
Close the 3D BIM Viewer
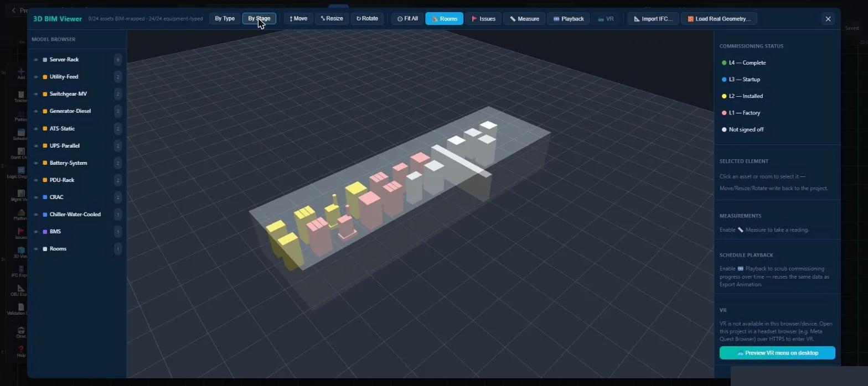(828, 19)
